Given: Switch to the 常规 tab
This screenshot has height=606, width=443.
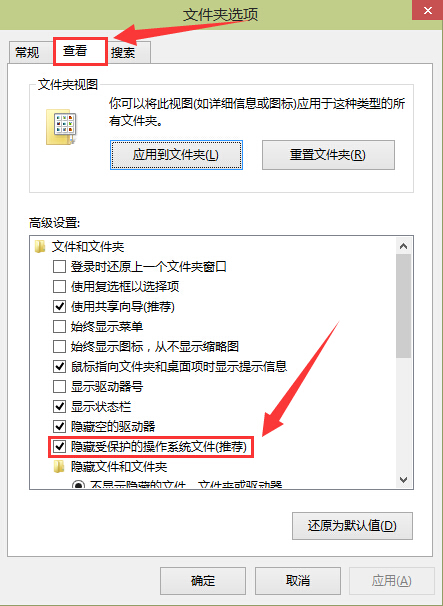Looking at the screenshot, I should pos(27,52).
